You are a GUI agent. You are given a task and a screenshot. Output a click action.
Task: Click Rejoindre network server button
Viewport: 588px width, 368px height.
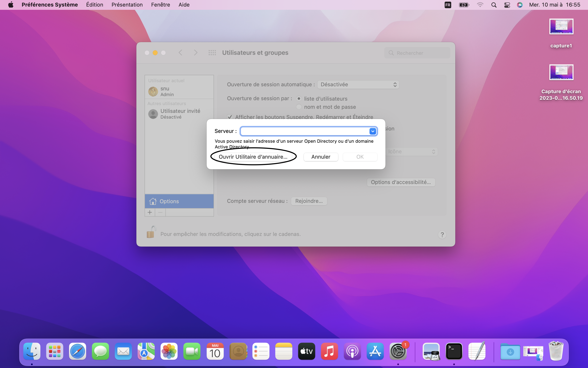(309, 201)
